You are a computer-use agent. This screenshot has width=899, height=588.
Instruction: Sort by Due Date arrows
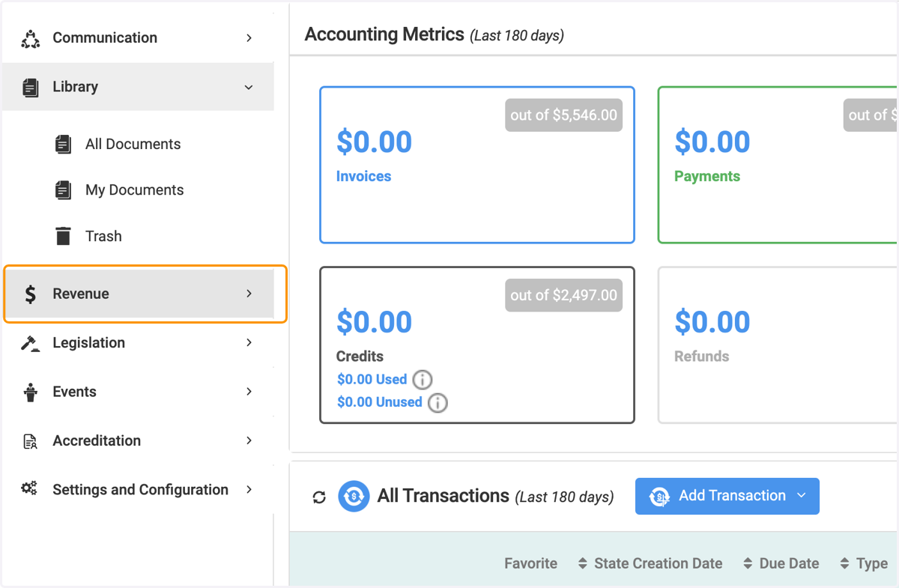pyautogui.click(x=748, y=563)
